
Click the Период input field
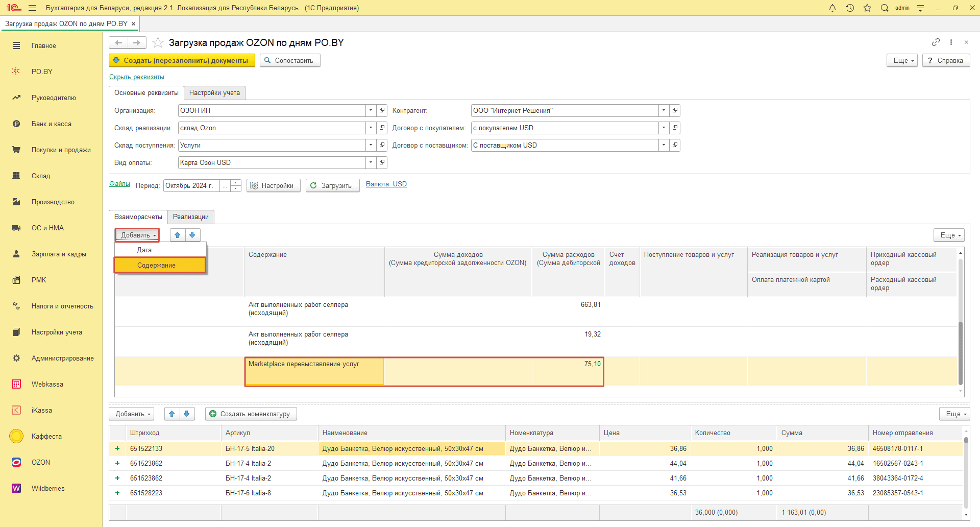[x=191, y=185]
